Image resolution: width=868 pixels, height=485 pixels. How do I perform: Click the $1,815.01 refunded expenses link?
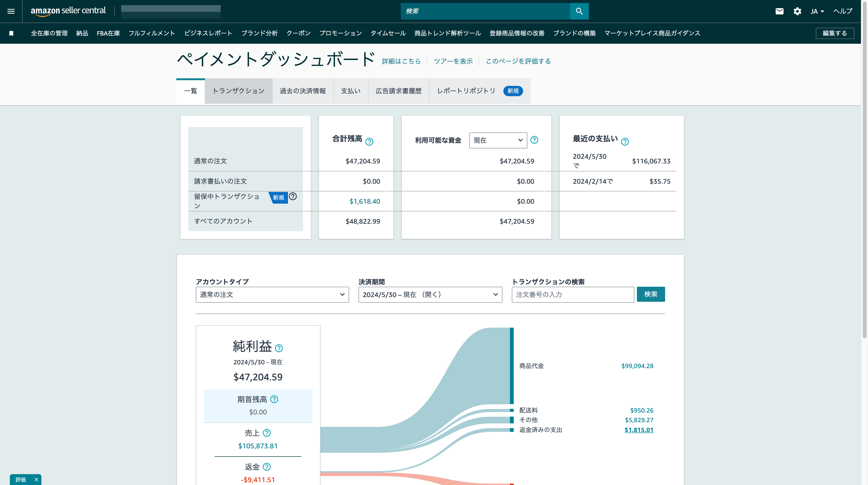(x=639, y=430)
